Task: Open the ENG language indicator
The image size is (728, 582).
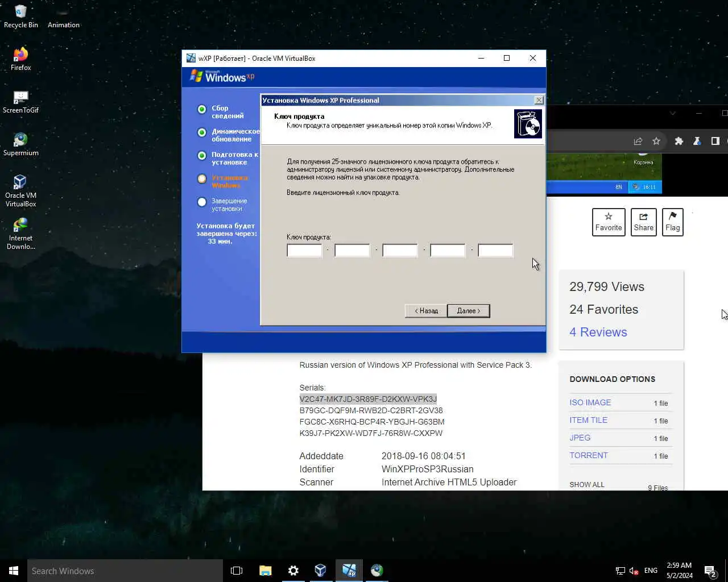Action: coord(651,571)
